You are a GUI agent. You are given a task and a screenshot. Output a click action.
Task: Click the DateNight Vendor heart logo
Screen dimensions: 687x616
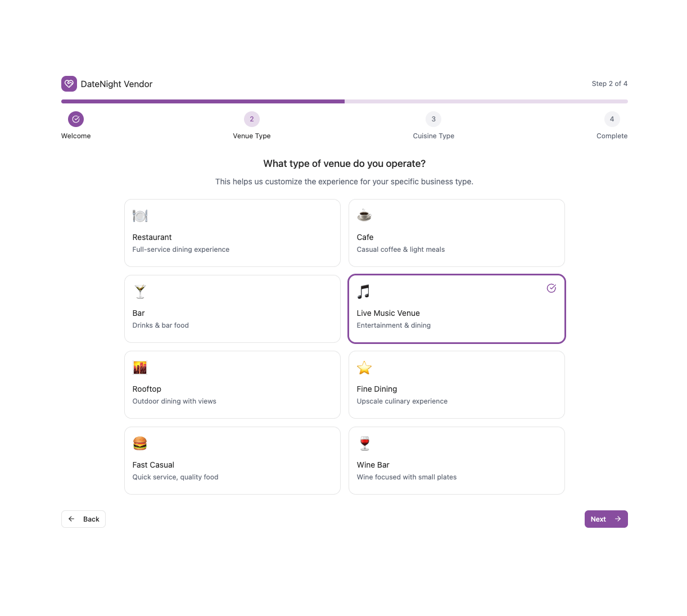tap(69, 84)
